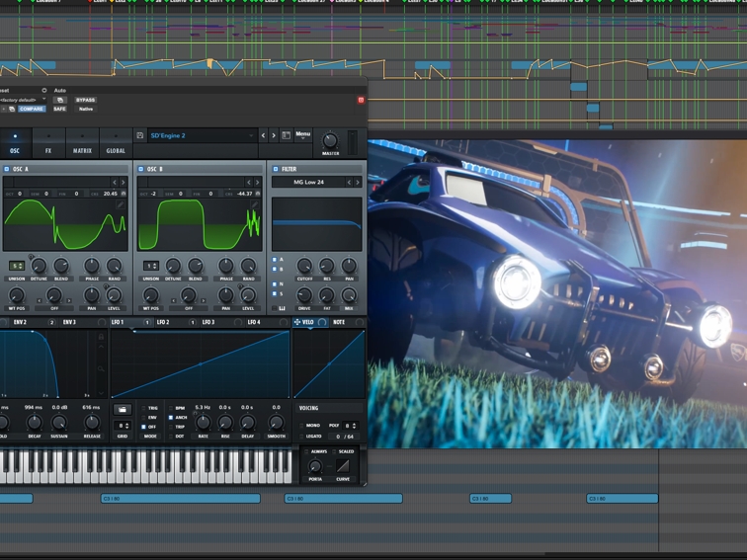Click the circle icon next to Preset label
This screenshot has height=560, width=747.
[44, 90]
